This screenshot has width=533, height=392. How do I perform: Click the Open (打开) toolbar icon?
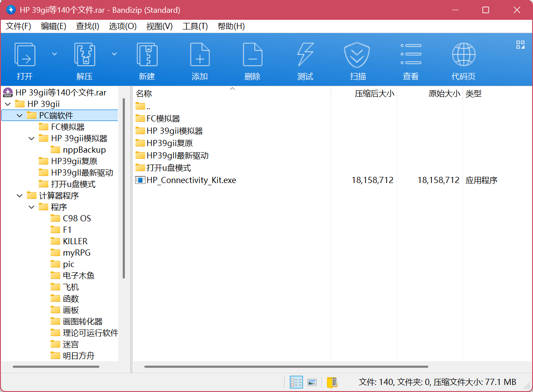25,55
